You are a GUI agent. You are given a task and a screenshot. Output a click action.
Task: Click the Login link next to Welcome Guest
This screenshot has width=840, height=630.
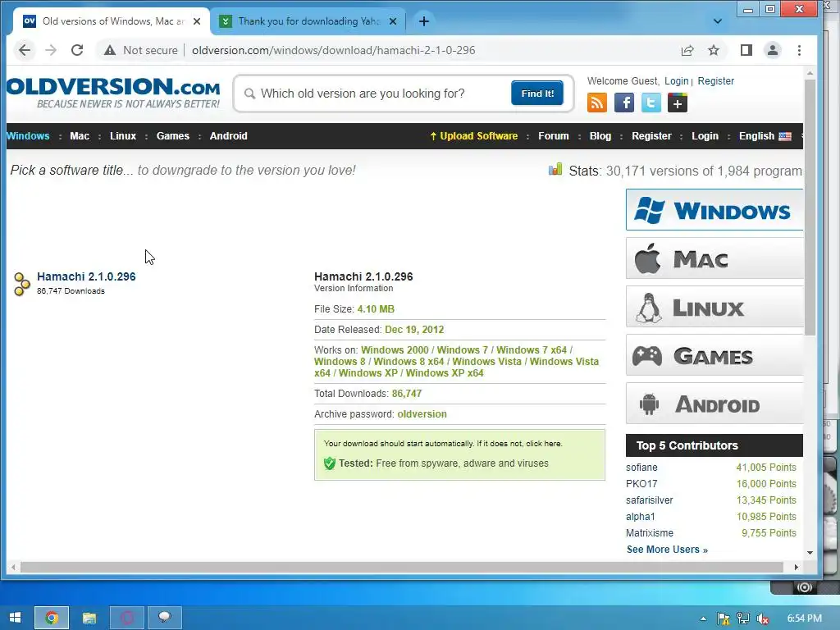coord(676,81)
